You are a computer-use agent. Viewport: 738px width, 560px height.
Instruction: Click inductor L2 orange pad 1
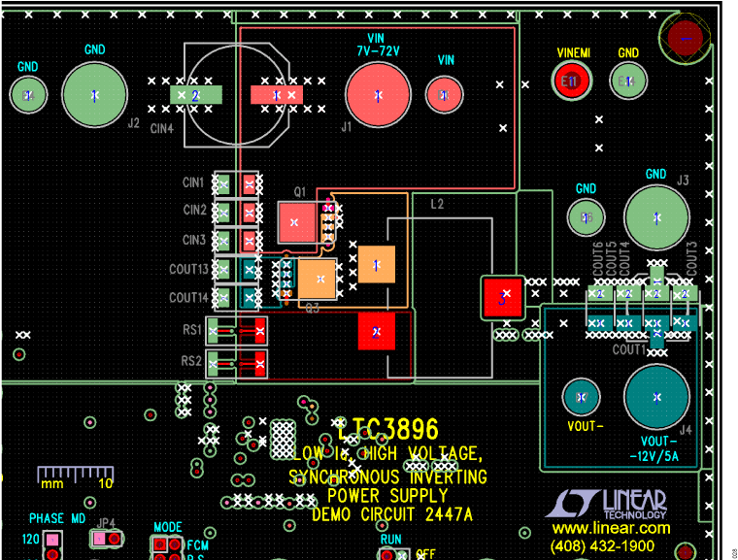[x=377, y=264]
